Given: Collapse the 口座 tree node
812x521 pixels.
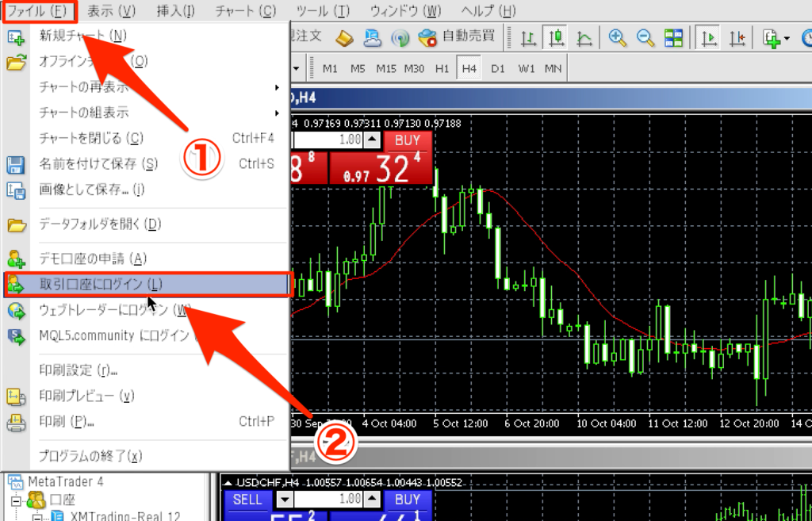Looking at the screenshot, I should 17,500.
